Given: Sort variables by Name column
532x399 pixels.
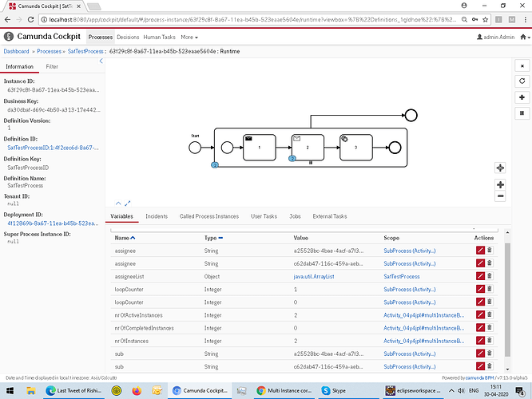Looking at the screenshot, I should click(x=125, y=238).
